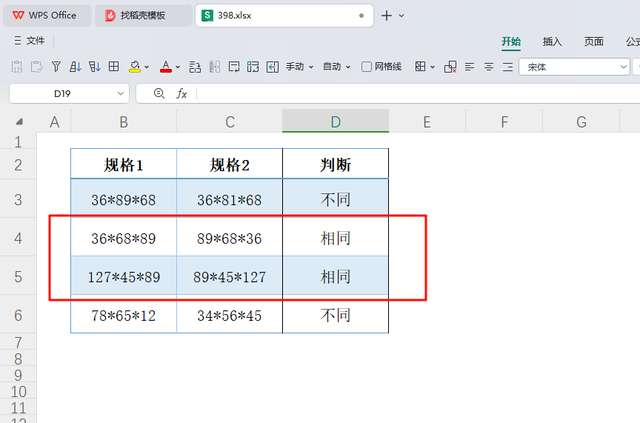640x423 pixels.
Task: Select column F header
Action: [504, 122]
